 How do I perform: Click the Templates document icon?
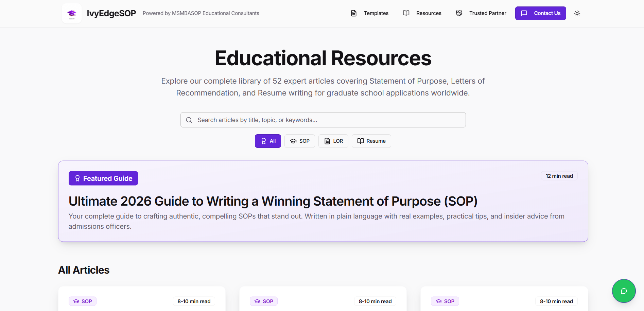354,13
